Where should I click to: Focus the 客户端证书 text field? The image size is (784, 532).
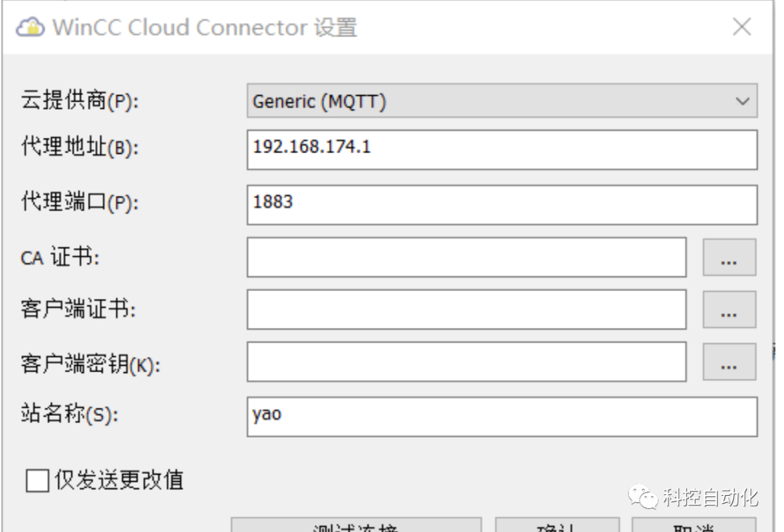pyautogui.click(x=466, y=309)
